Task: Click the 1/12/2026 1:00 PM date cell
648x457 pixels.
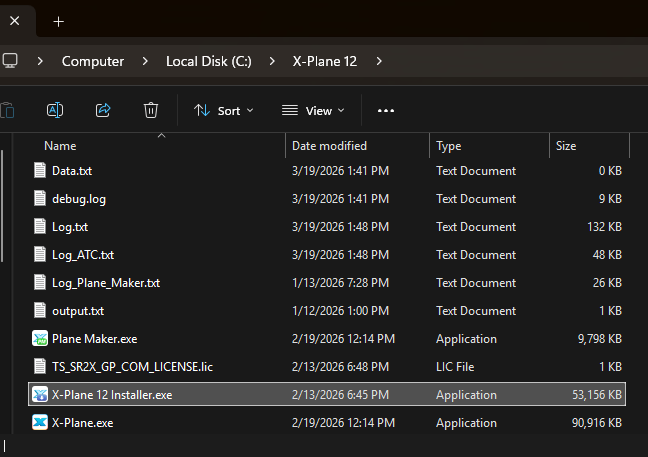Action: click(x=340, y=311)
